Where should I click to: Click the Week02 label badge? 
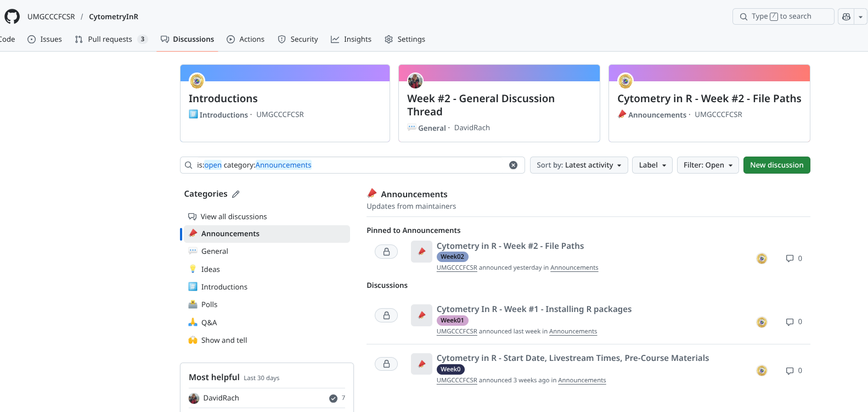tap(452, 257)
